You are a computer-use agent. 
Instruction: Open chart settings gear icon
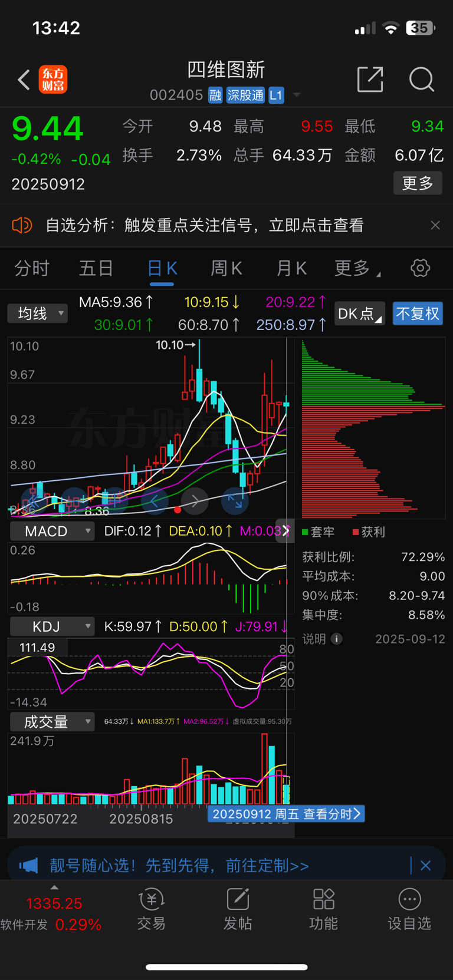tap(421, 268)
